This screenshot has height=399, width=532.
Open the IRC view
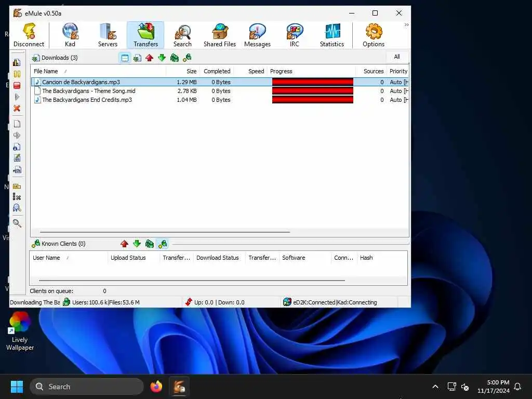(x=294, y=35)
